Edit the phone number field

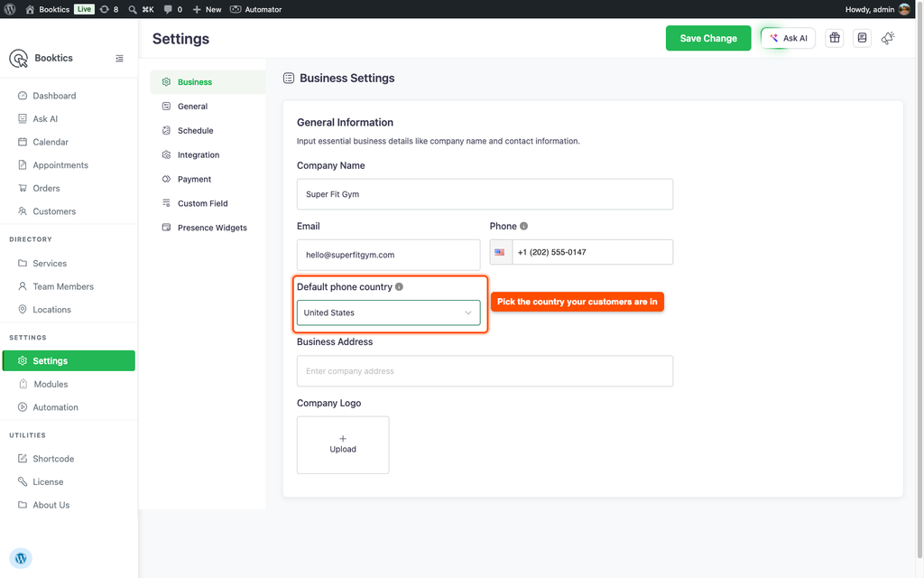(x=592, y=252)
